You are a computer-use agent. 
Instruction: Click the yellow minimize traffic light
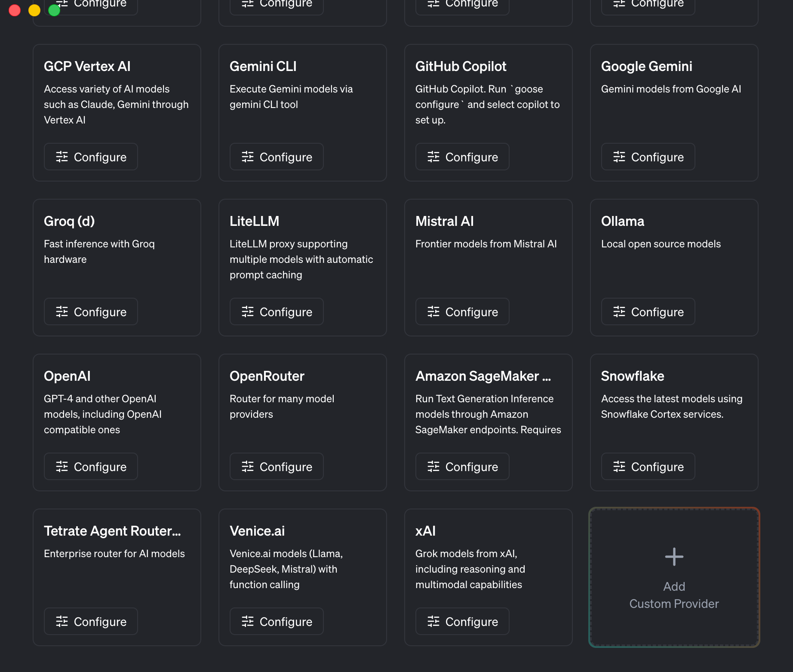[34, 10]
